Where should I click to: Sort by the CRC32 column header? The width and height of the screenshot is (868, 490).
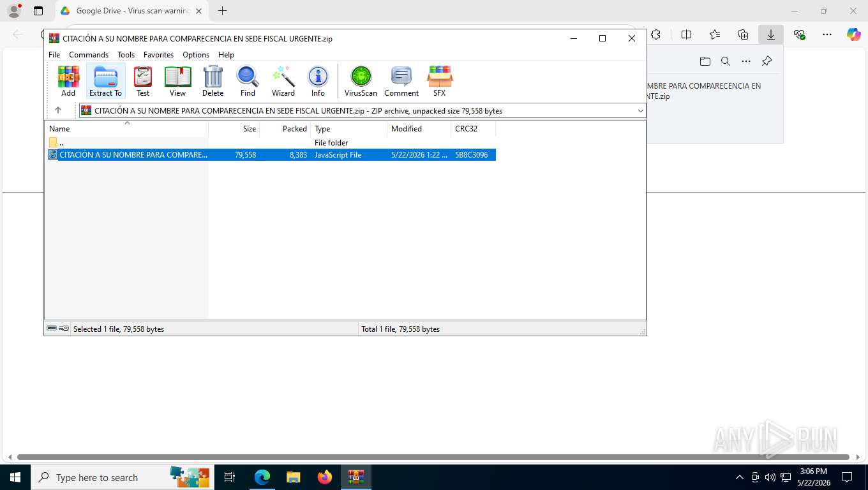(474, 129)
